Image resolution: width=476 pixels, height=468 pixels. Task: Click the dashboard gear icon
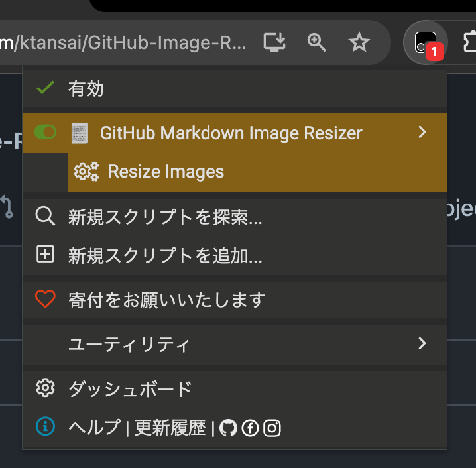45,388
